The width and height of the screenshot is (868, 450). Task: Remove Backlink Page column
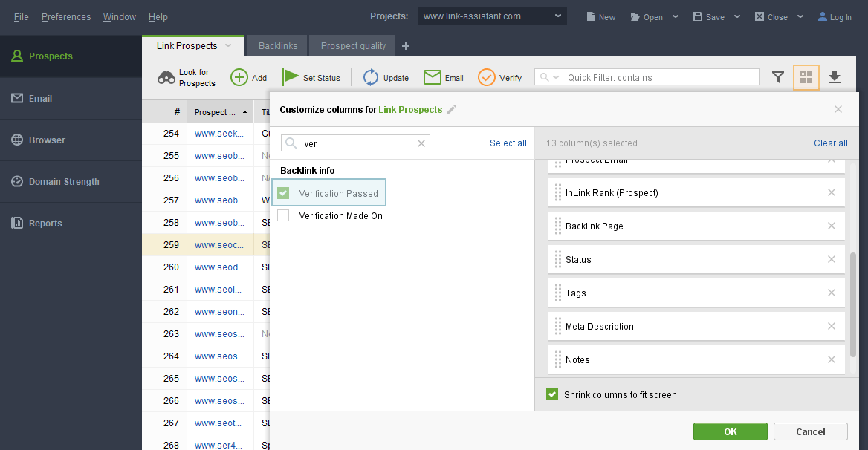(832, 226)
